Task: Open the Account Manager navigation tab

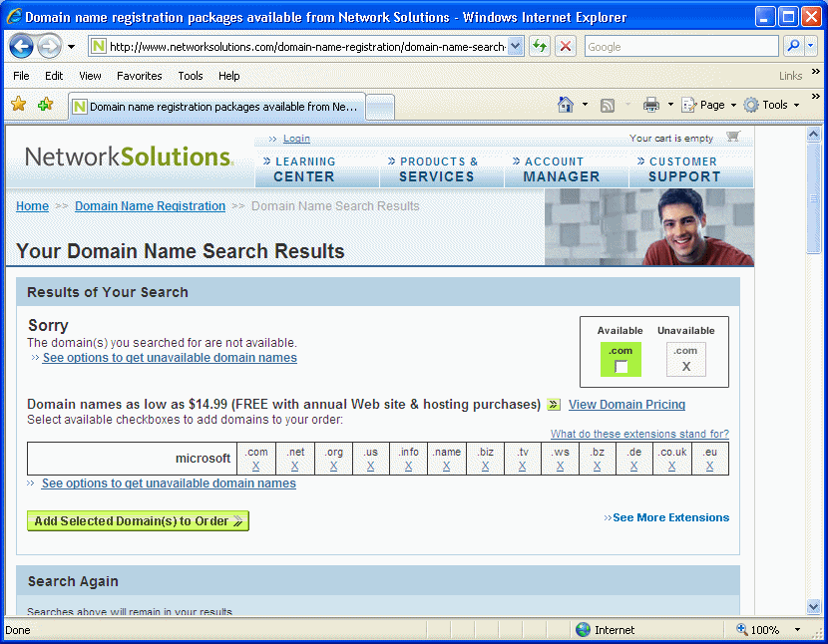Action: [x=566, y=168]
